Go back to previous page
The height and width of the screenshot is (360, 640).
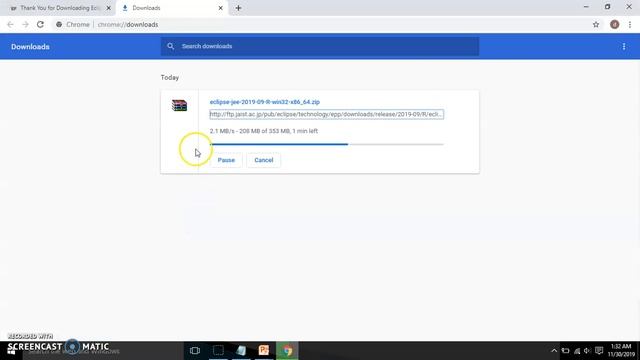pyautogui.click(x=11, y=24)
